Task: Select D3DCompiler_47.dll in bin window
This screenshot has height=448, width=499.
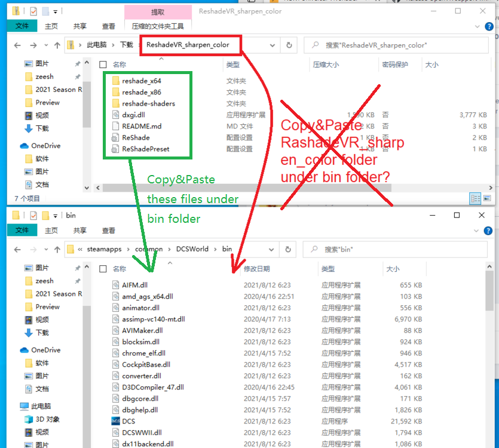Action: (x=153, y=387)
